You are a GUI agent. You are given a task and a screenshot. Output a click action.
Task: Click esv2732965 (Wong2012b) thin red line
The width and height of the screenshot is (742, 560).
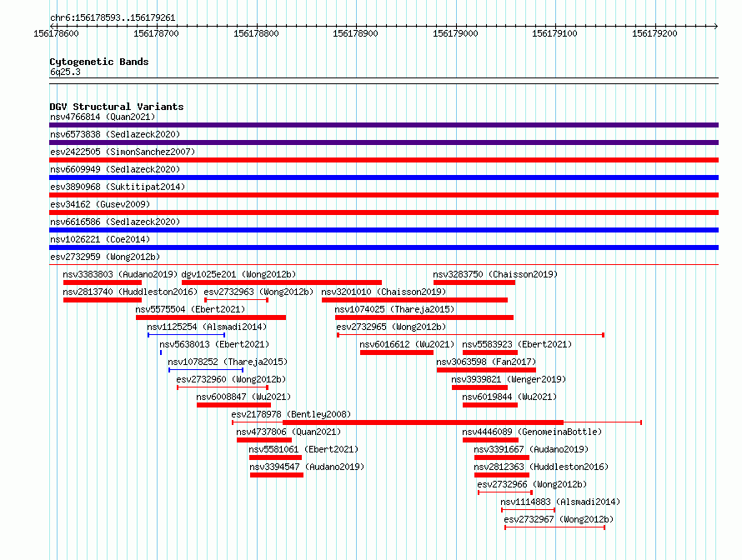[470, 335]
